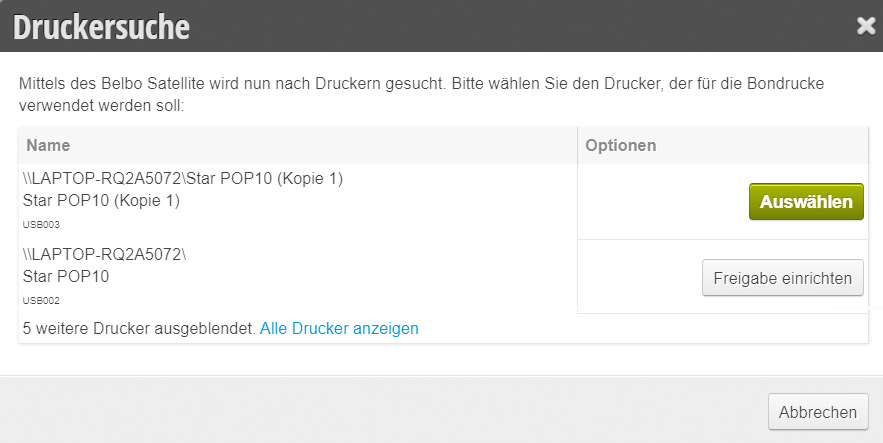Click the USB003 port label
883x443 pixels.
click(x=41, y=225)
